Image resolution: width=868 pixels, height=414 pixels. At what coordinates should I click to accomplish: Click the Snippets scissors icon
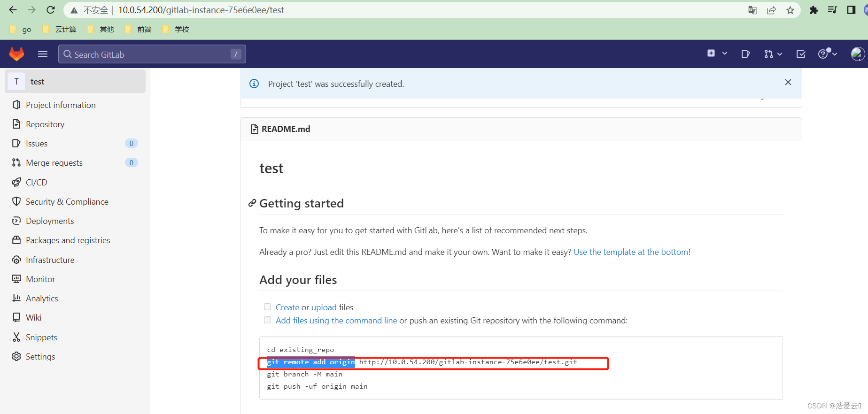[16, 337]
